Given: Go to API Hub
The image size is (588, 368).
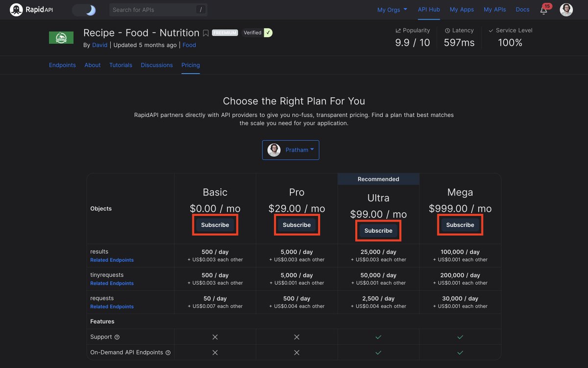Looking at the screenshot, I should pyautogui.click(x=429, y=9).
